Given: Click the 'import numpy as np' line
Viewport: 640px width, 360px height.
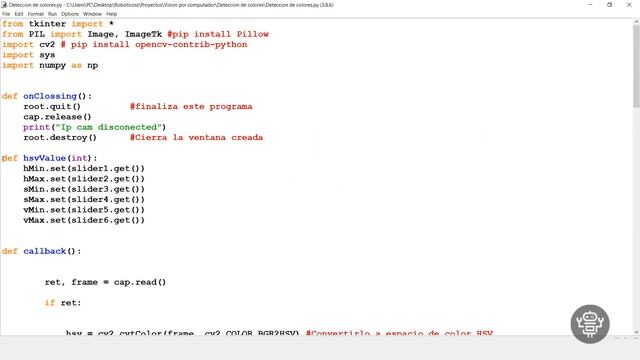Looking at the screenshot, I should pos(50,65).
